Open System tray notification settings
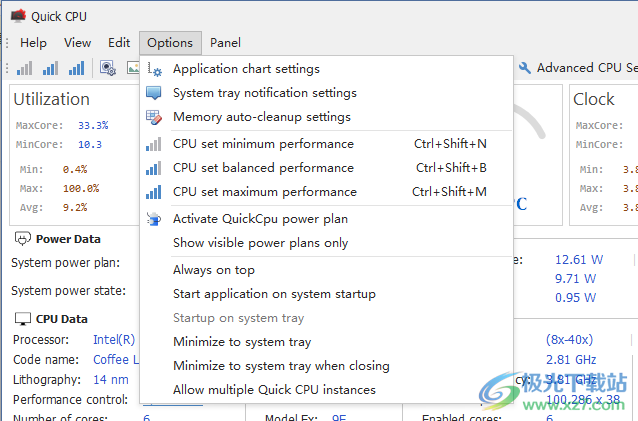Image resolution: width=638 pixels, height=421 pixels. (326, 93)
